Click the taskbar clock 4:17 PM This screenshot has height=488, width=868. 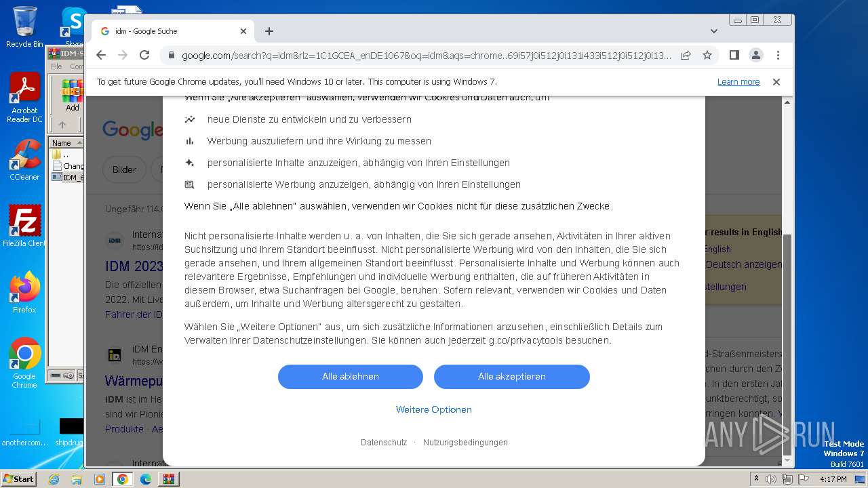833,479
